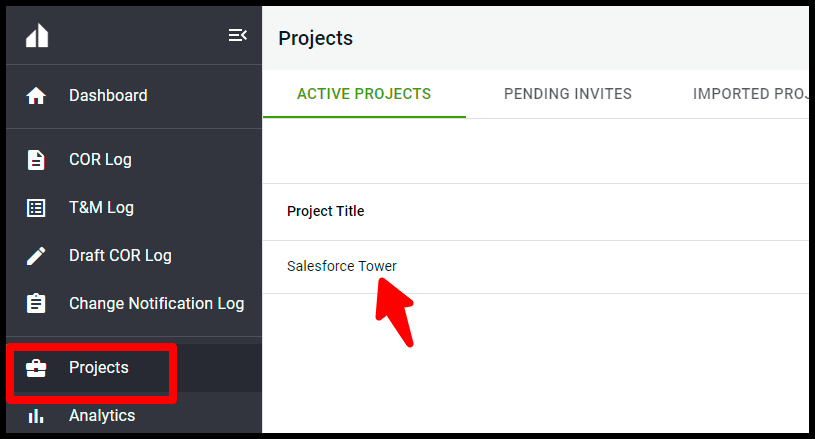Image resolution: width=815 pixels, height=439 pixels.
Task: Switch to the Pending Invites tab
Action: tap(568, 94)
